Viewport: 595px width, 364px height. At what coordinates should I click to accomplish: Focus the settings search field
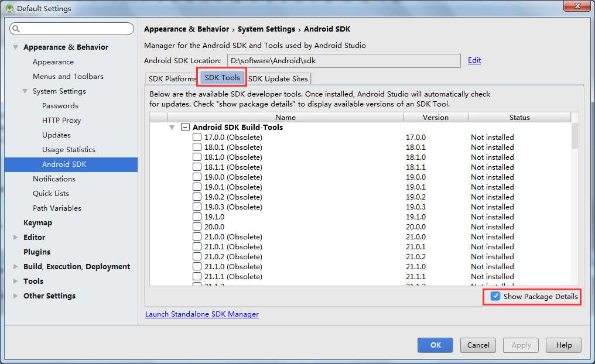coord(71,29)
